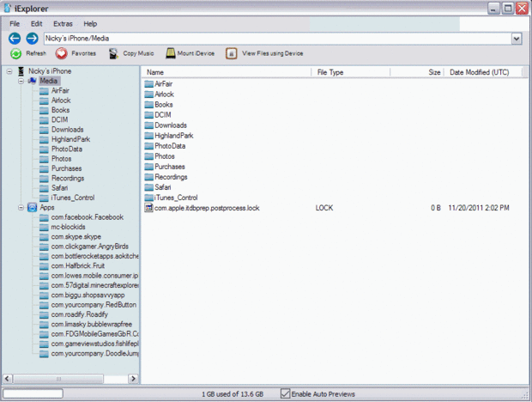Collapse the Media tree node

21,81
